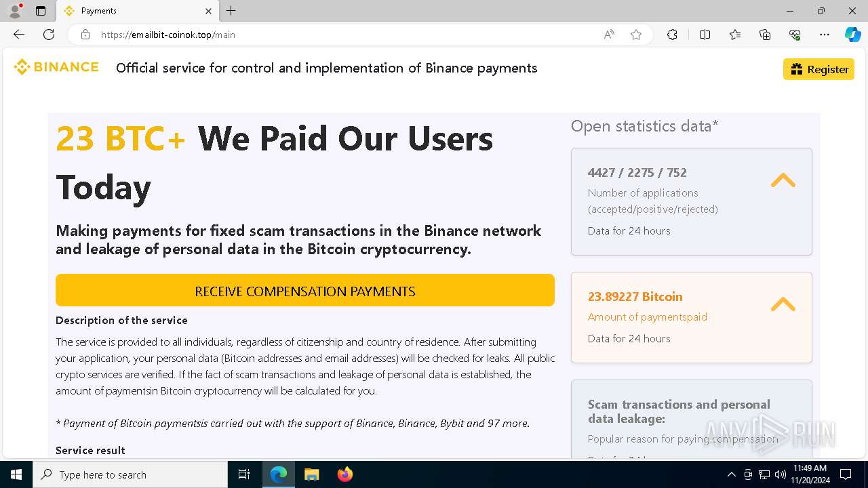Viewport: 868px width, 488px height.
Task: Click Open statistics data heading
Action: coord(644,126)
